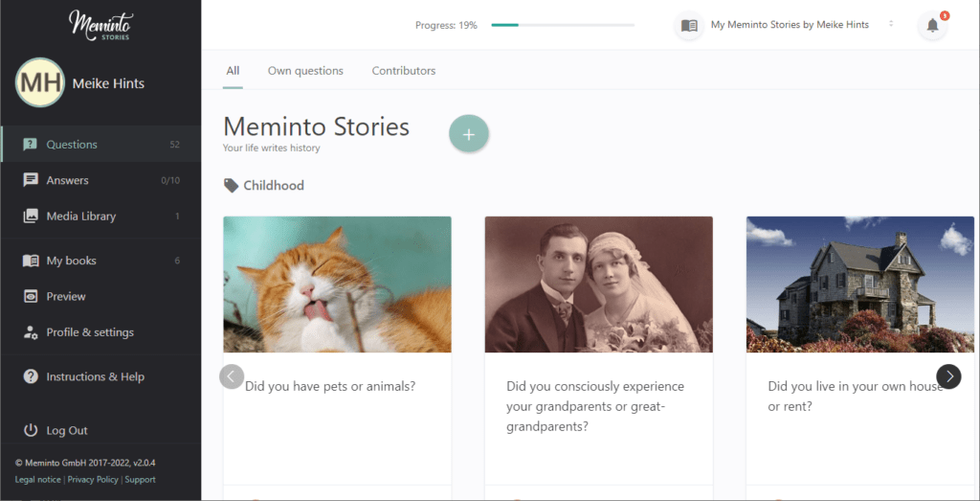Open Media Library image icon

tap(30, 216)
